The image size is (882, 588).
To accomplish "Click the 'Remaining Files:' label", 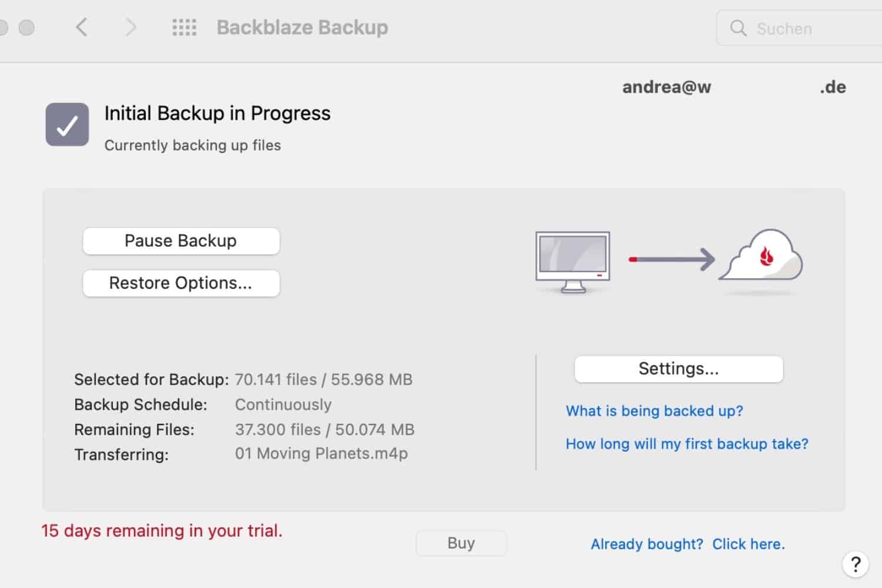I will tap(134, 429).
